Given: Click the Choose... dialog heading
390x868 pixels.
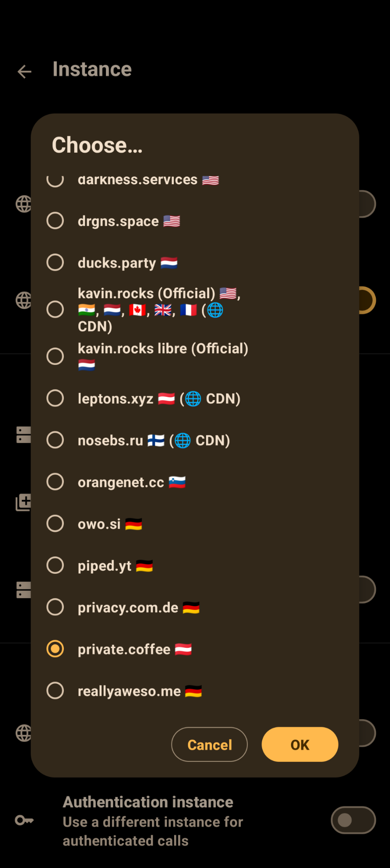Looking at the screenshot, I should (x=97, y=145).
